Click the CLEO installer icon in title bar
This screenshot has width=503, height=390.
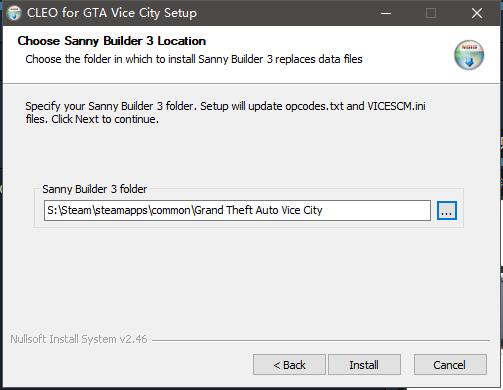pos(14,13)
